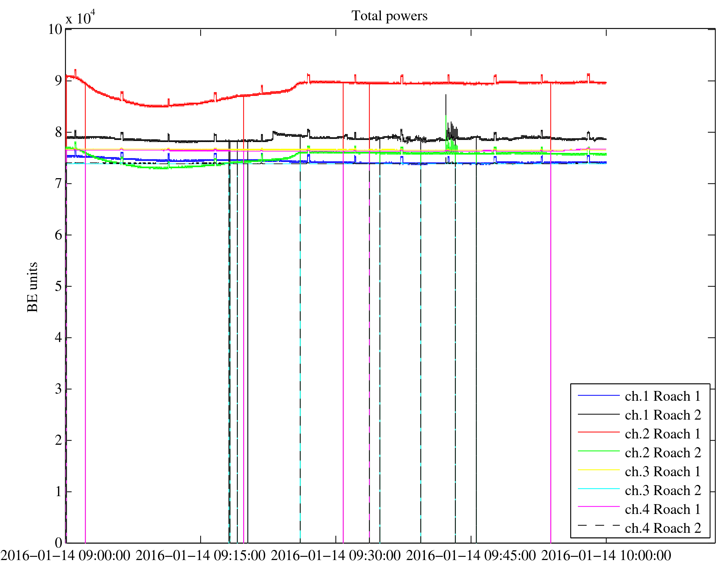Click the black solid line sample for ch.1 Roach 2
Screen dimensions: 725x588
point(598,414)
